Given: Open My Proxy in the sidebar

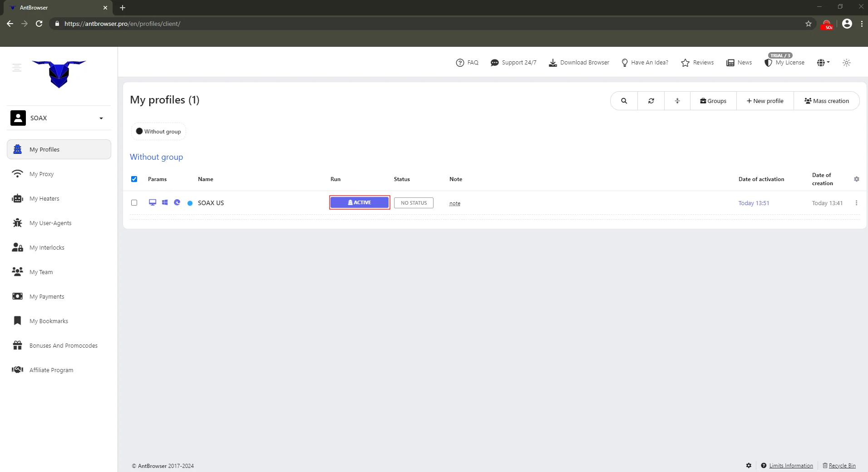Looking at the screenshot, I should point(41,174).
